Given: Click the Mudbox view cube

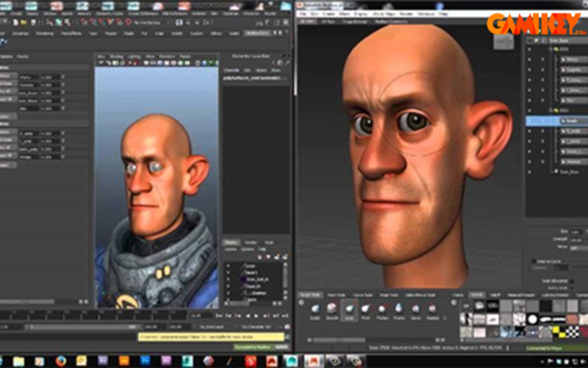Looking at the screenshot, I should 503,42.
